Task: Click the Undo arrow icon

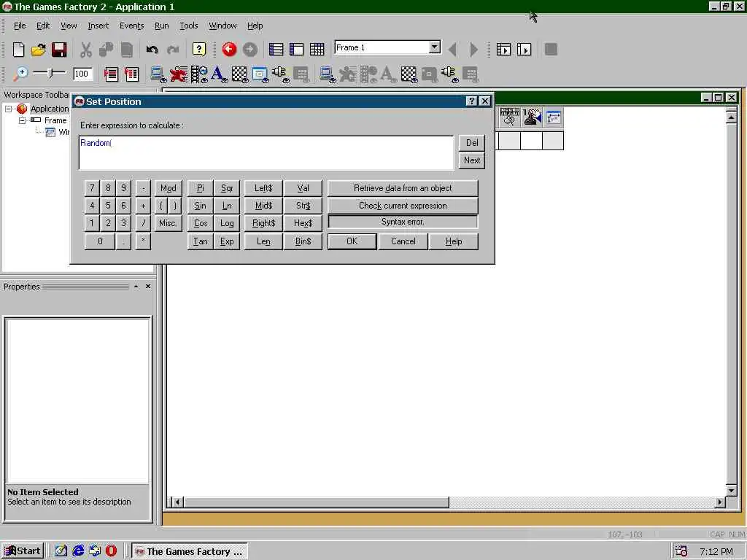Action: point(152,49)
